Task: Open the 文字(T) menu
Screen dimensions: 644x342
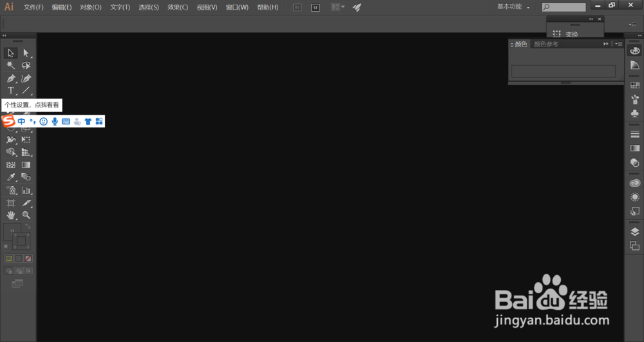Action: [x=120, y=7]
